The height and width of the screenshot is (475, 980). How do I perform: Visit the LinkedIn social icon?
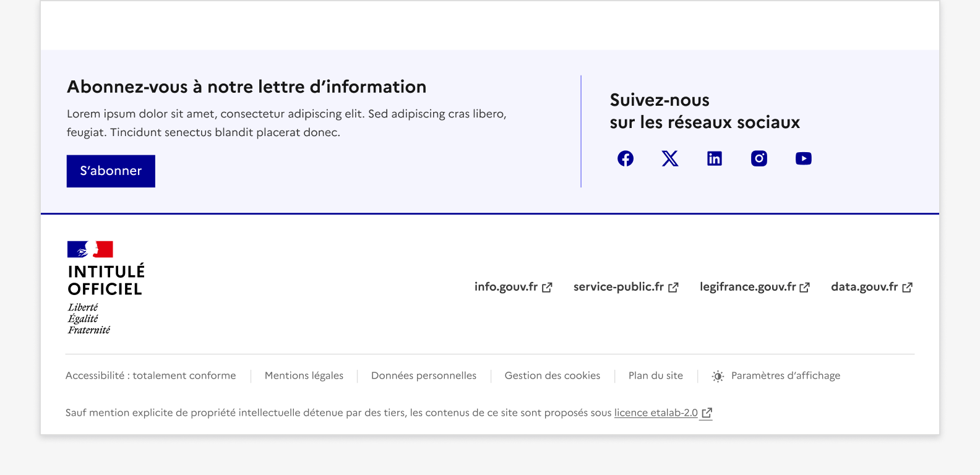pyautogui.click(x=715, y=158)
